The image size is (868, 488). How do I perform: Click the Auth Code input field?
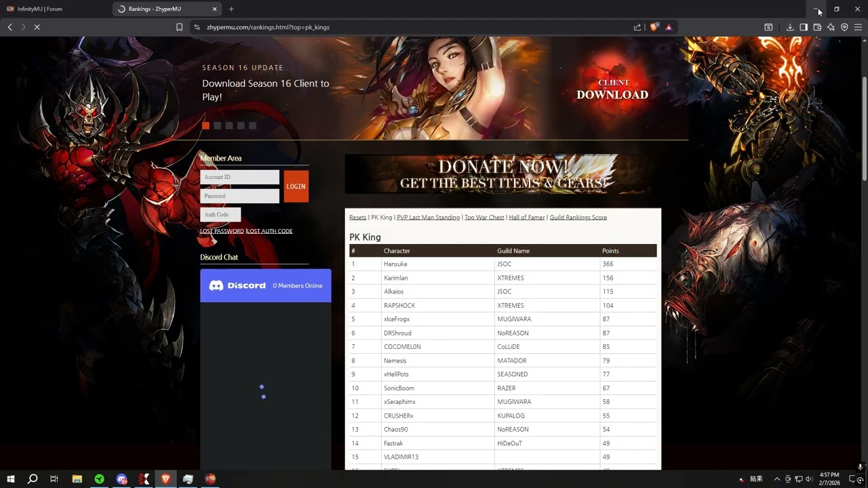pos(220,214)
